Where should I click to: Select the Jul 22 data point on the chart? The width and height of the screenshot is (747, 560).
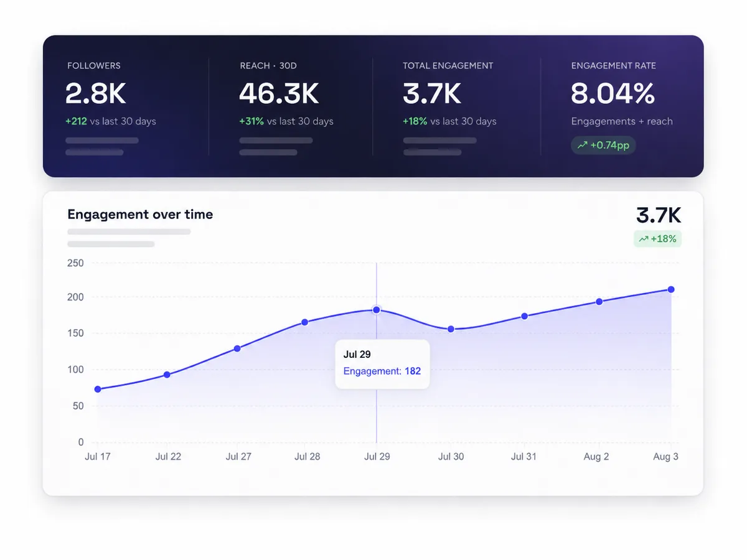167,375
